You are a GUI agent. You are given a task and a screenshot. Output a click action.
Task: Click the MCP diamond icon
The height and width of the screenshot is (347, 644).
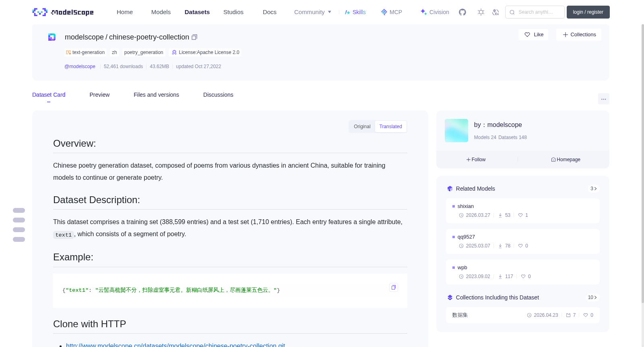(384, 12)
